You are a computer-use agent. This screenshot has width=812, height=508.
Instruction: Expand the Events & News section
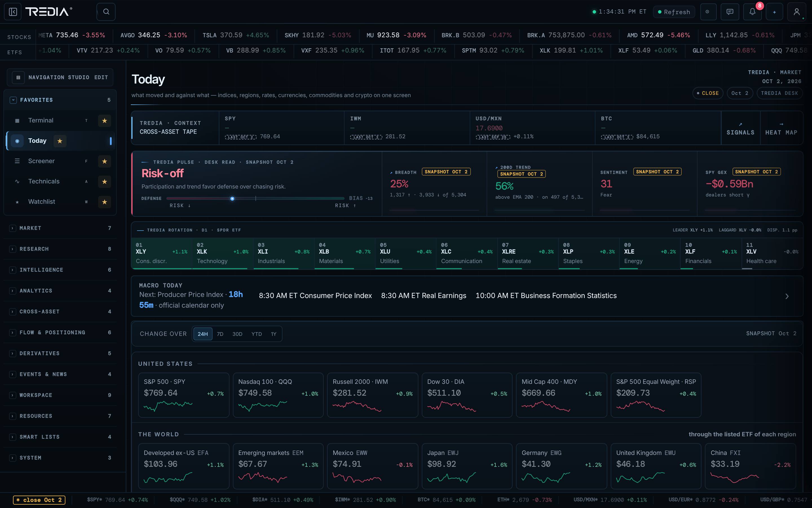tap(12, 374)
